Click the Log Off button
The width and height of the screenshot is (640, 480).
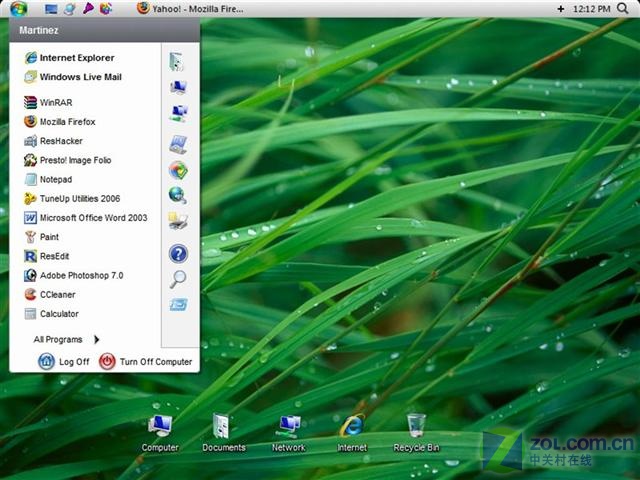[x=63, y=362]
